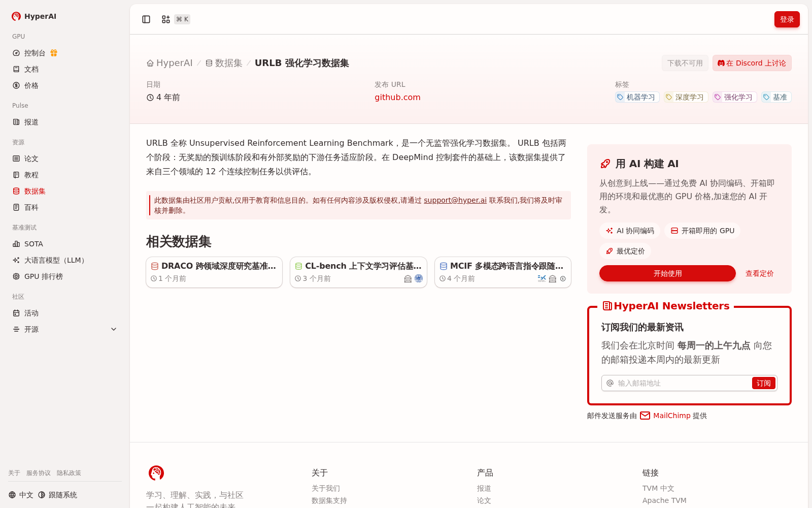This screenshot has height=508, width=812.
Task: Click the 最优定价 chip
Action: click(x=625, y=251)
